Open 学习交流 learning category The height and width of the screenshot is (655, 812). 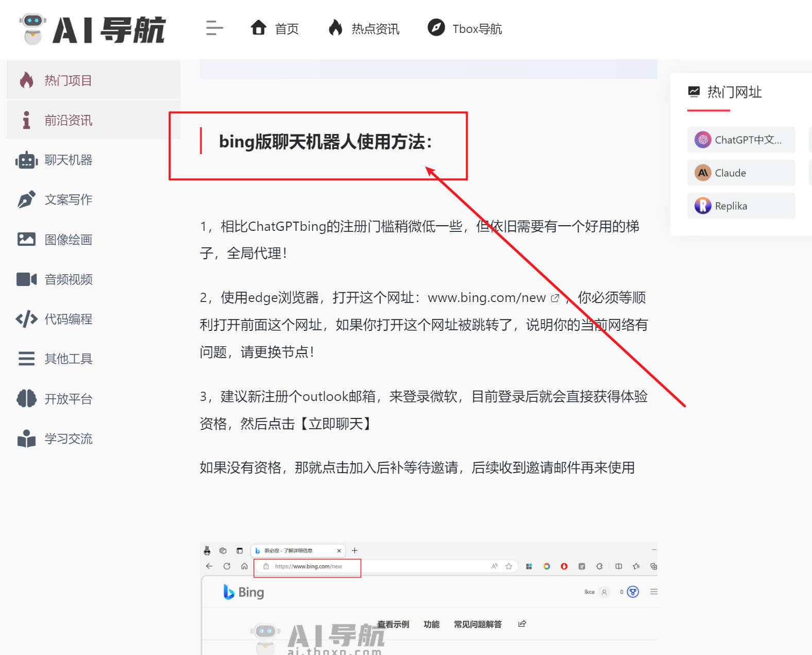(54, 439)
